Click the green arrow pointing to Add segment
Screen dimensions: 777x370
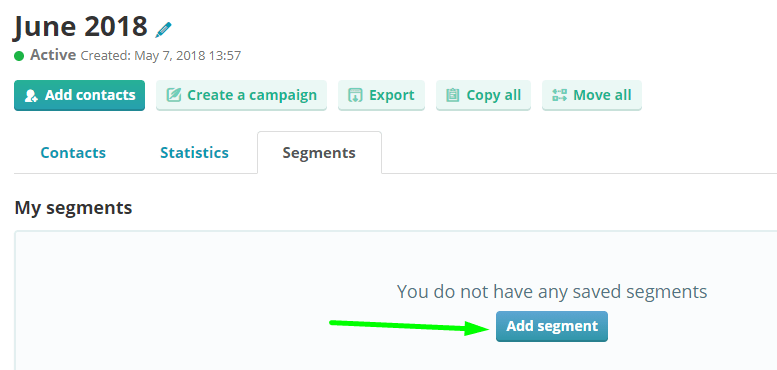point(409,326)
